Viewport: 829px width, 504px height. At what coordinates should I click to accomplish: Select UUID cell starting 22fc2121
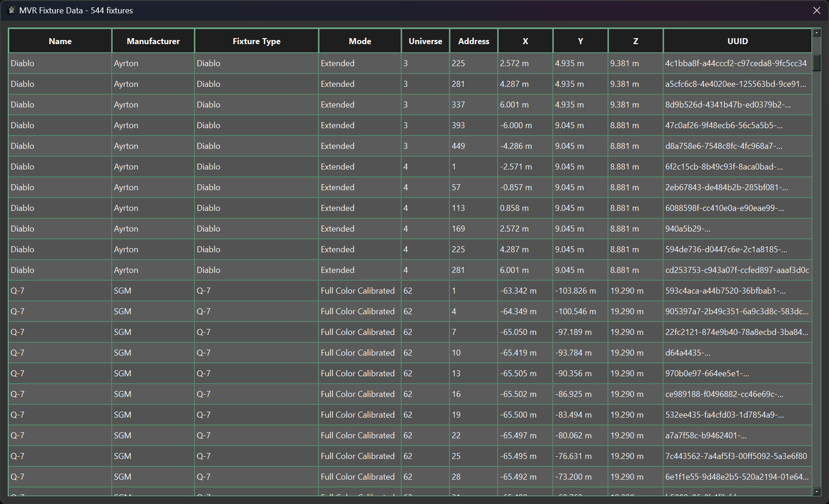(x=738, y=332)
